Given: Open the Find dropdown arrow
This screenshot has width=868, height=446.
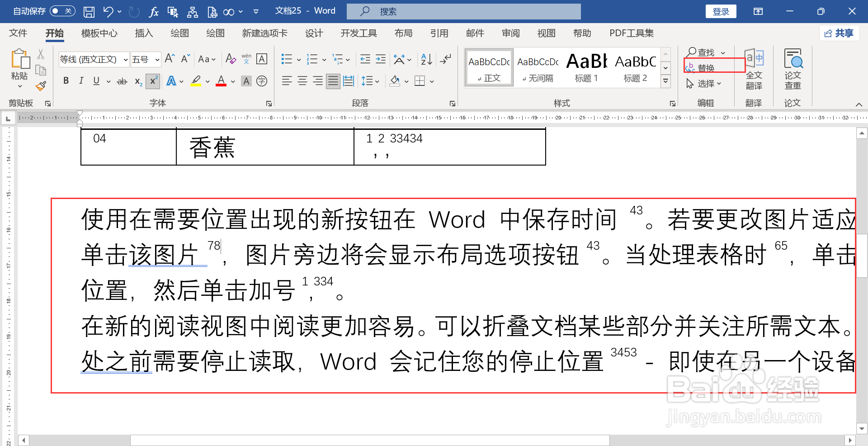Looking at the screenshot, I should 723,53.
